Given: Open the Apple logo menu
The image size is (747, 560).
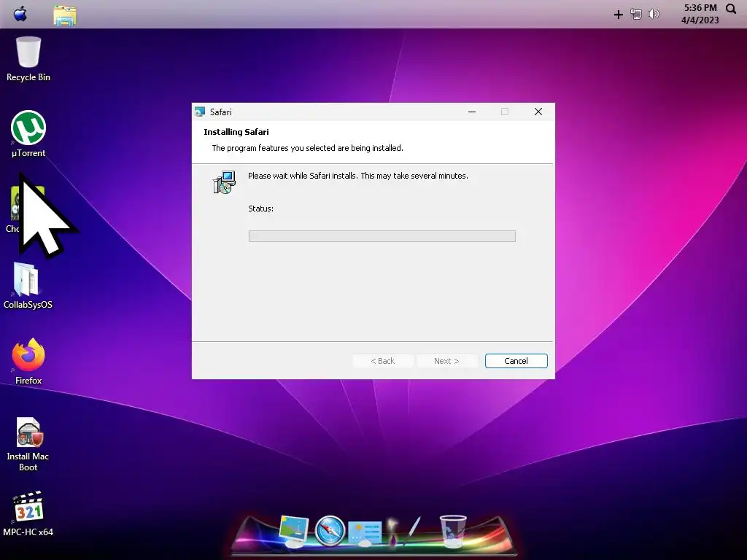Looking at the screenshot, I should (20, 15).
